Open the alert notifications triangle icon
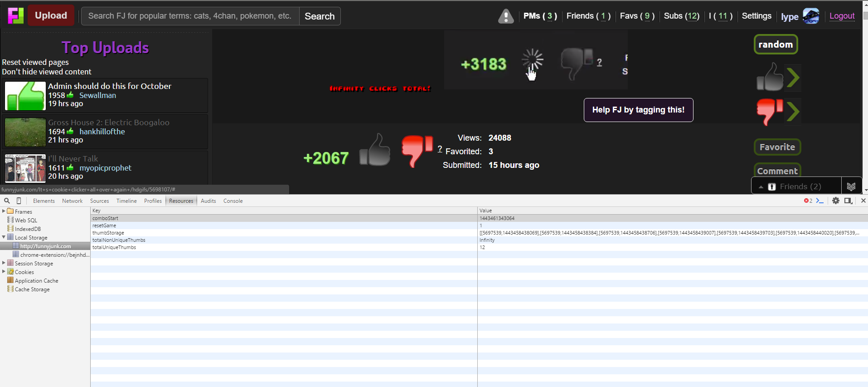Screen dimensions: 868x387 [x=505, y=16]
